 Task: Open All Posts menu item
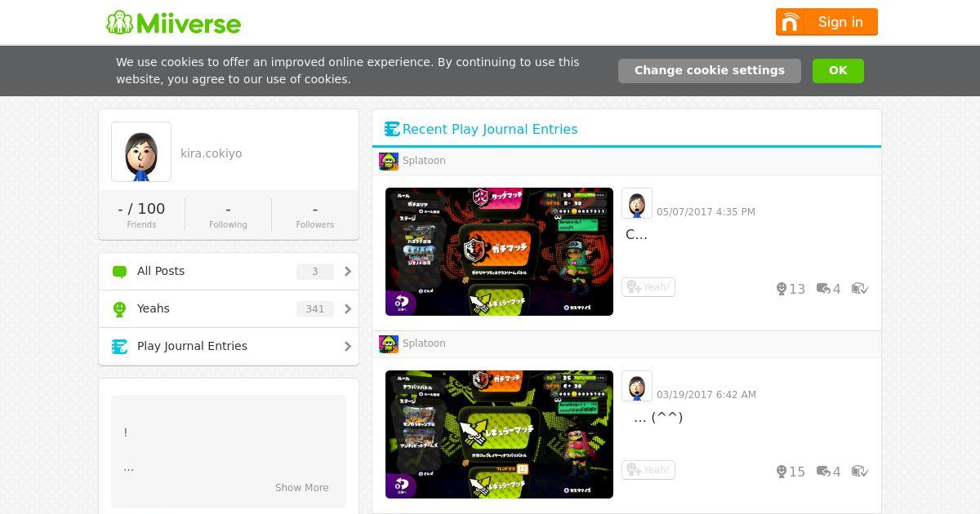229,272
